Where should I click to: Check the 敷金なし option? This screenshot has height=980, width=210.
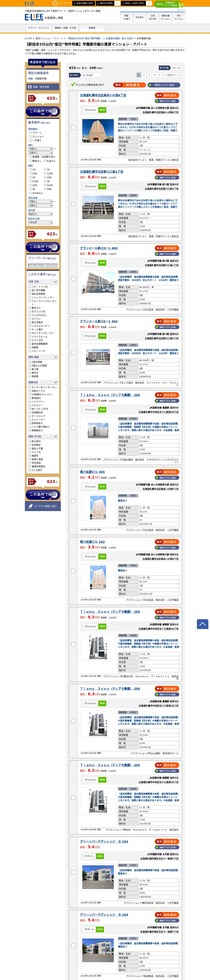click(30, 161)
